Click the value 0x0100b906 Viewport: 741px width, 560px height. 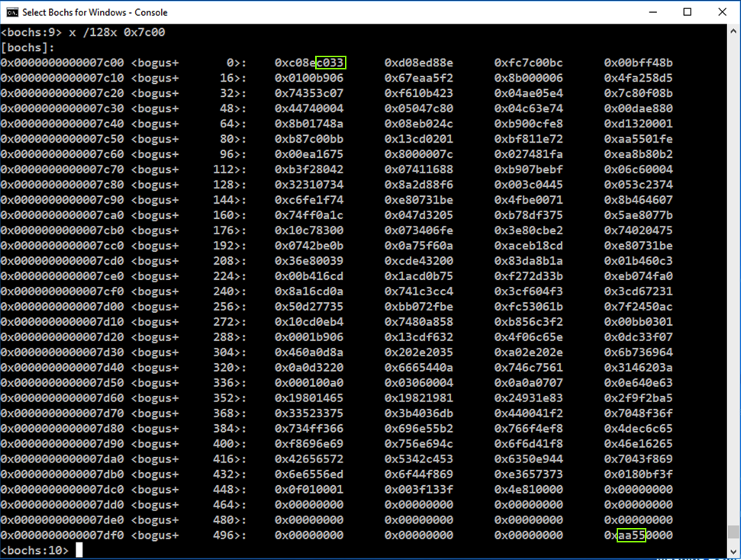coord(309,78)
